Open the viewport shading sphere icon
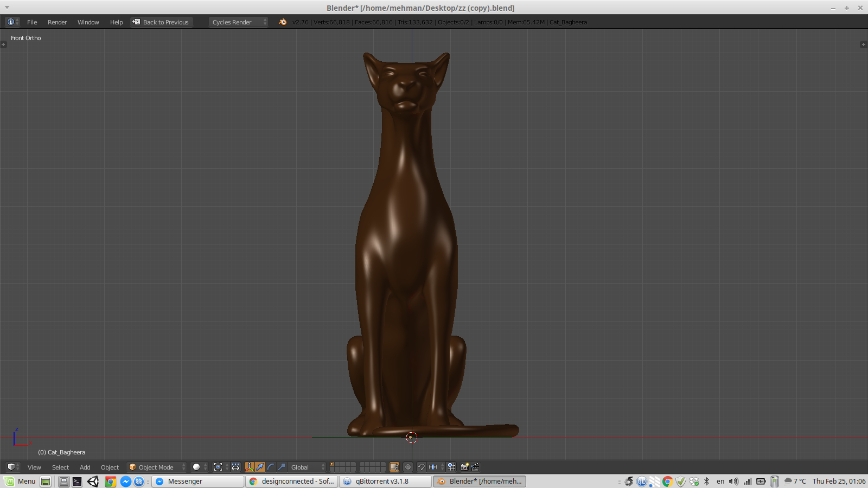 [x=197, y=467]
